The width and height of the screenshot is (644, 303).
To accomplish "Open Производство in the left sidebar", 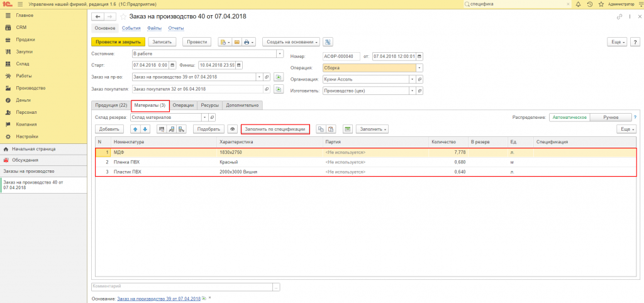I will (30, 88).
